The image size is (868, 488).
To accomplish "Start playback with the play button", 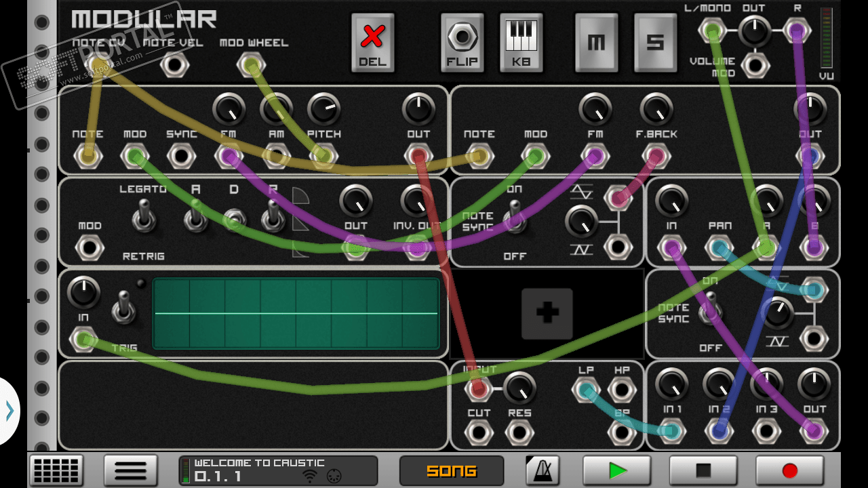I will pos(616,470).
